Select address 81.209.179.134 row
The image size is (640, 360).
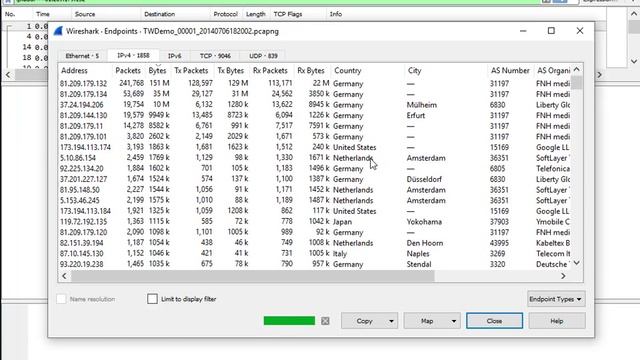tap(315, 94)
